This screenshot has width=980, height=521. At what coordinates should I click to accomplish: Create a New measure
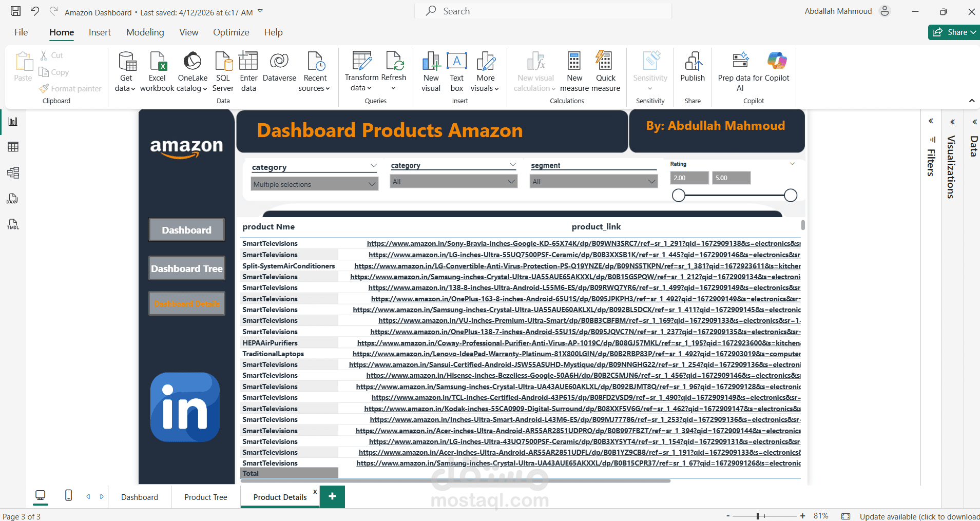574,72
